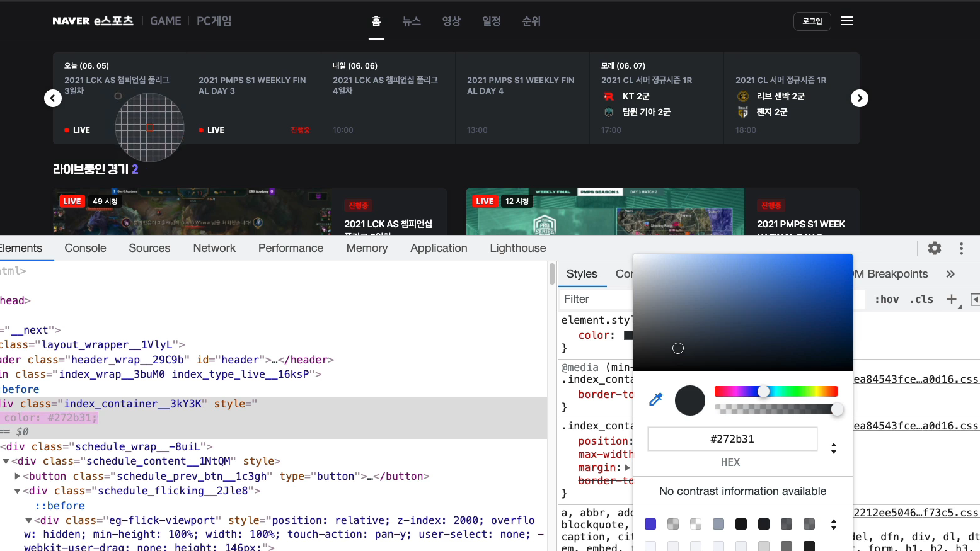Go to 순위 page in site nav
The image size is (980, 551).
pyautogui.click(x=531, y=21)
